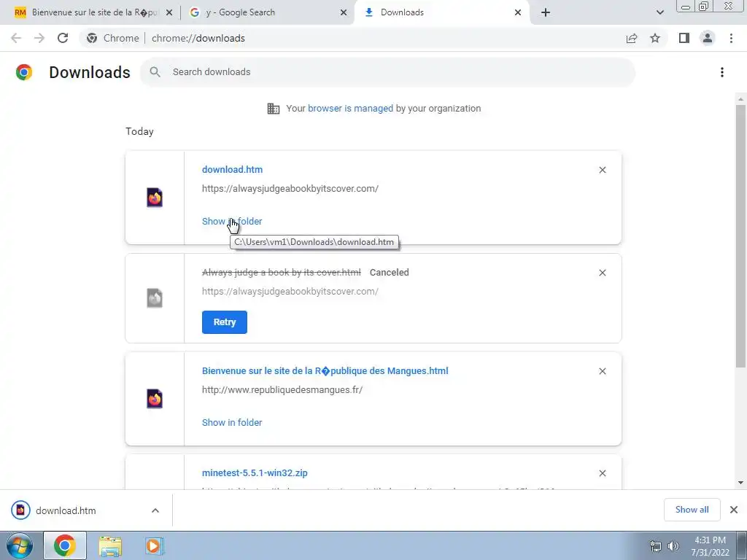Remove download.htm from the list
Viewport: 747px width, 560px height.
[602, 170]
